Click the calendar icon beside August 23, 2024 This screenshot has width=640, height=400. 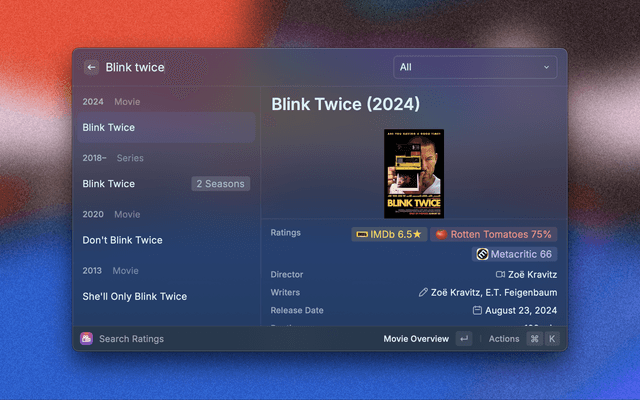point(477,311)
